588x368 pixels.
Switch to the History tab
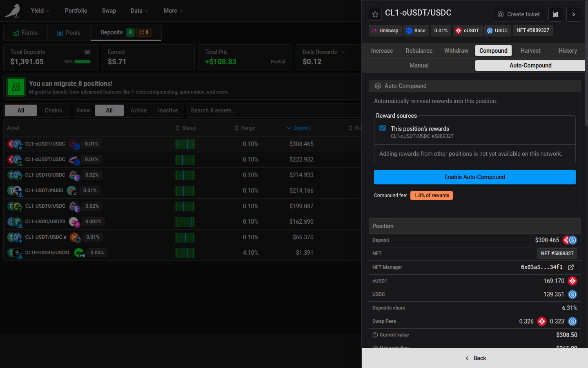[x=568, y=51]
